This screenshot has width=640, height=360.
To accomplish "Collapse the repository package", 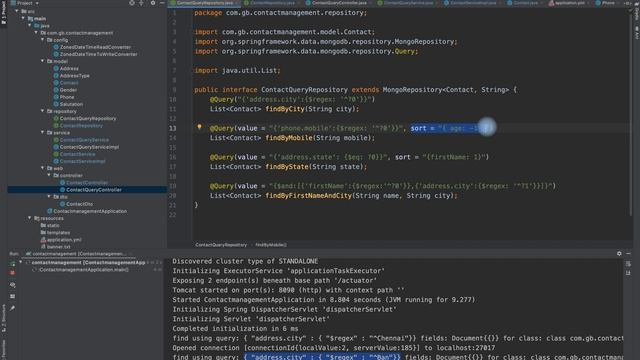I will [x=42, y=111].
